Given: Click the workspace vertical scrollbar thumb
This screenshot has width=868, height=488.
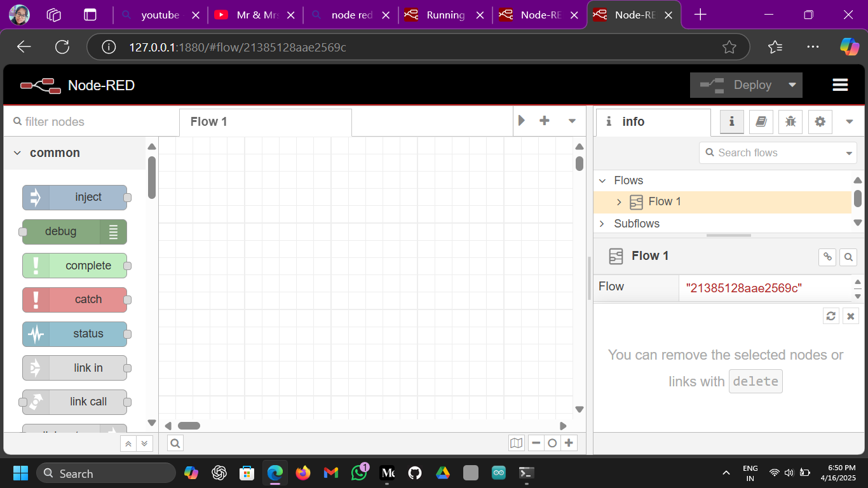Looking at the screenshot, I should [x=580, y=163].
